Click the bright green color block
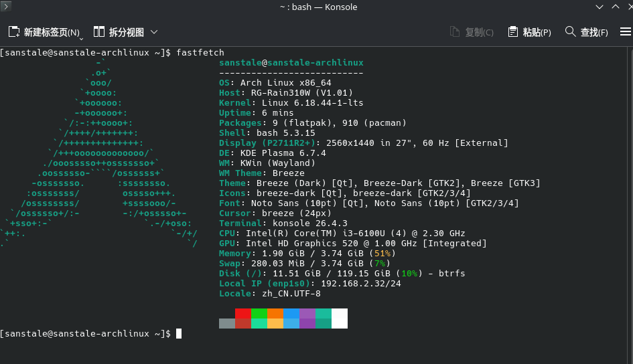The image size is (633, 364). (x=259, y=314)
